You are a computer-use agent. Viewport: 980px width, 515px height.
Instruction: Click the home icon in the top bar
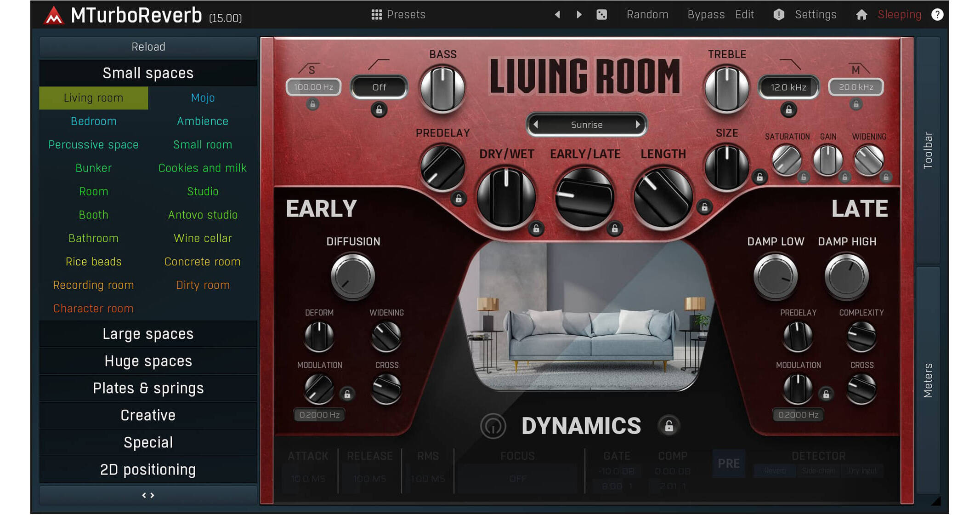click(861, 14)
